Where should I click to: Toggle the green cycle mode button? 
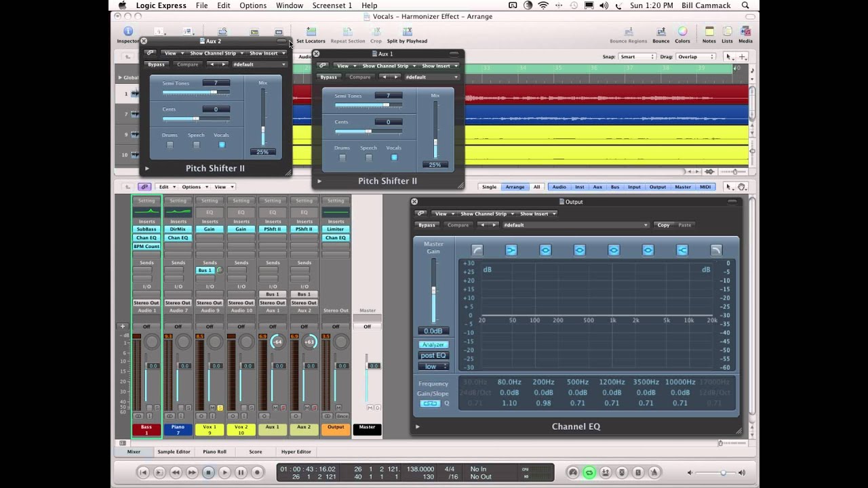click(589, 472)
